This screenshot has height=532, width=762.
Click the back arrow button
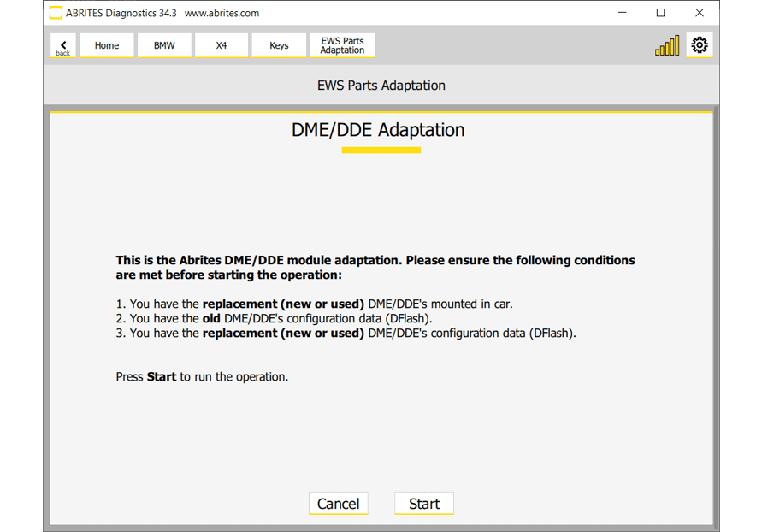63,46
